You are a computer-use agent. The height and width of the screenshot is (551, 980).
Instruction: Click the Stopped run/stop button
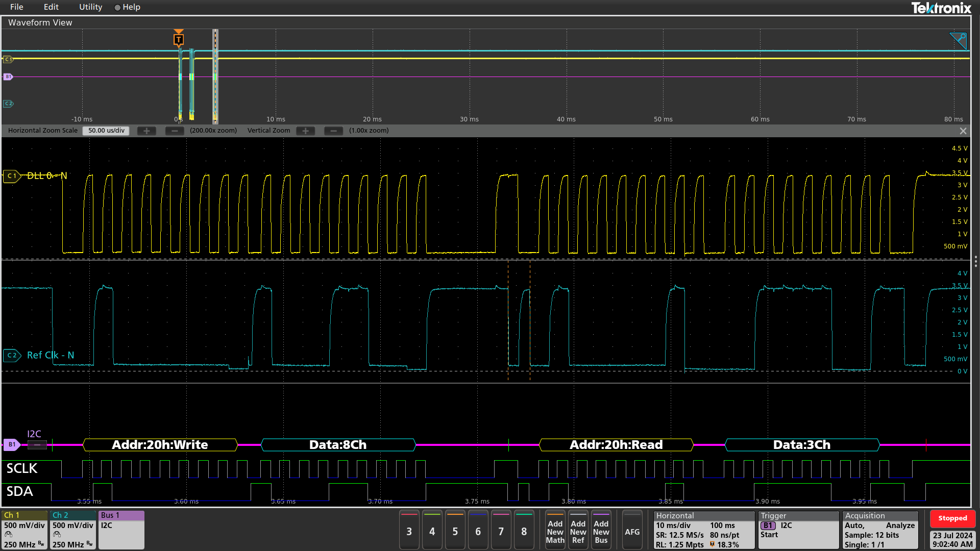pyautogui.click(x=952, y=518)
